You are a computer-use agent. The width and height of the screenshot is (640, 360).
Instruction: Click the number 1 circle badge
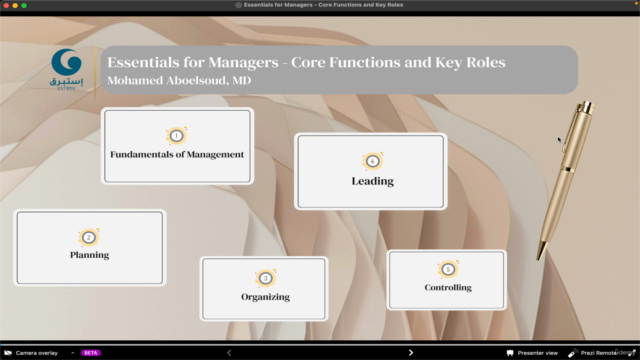pos(176,136)
